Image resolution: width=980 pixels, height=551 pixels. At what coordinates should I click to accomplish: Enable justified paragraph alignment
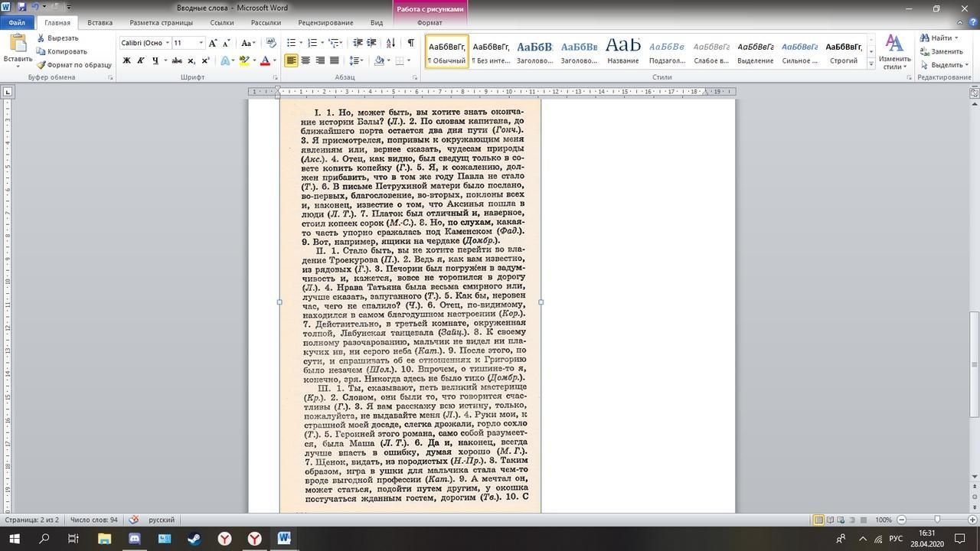pos(335,60)
